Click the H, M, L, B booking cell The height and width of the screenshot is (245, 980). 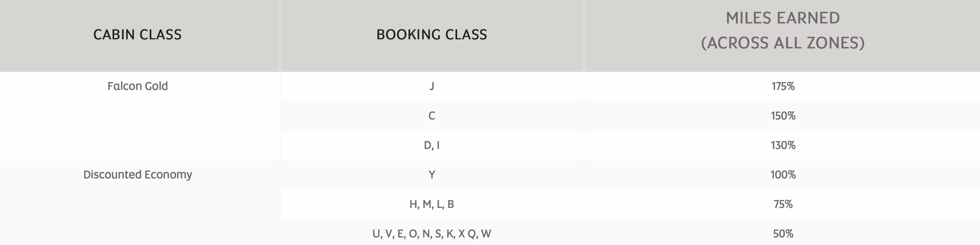tap(431, 205)
